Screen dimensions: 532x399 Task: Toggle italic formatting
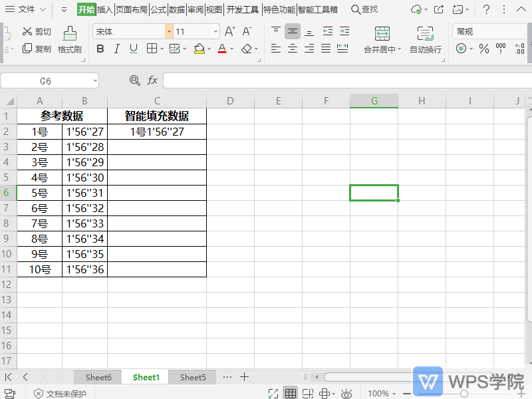[117, 49]
